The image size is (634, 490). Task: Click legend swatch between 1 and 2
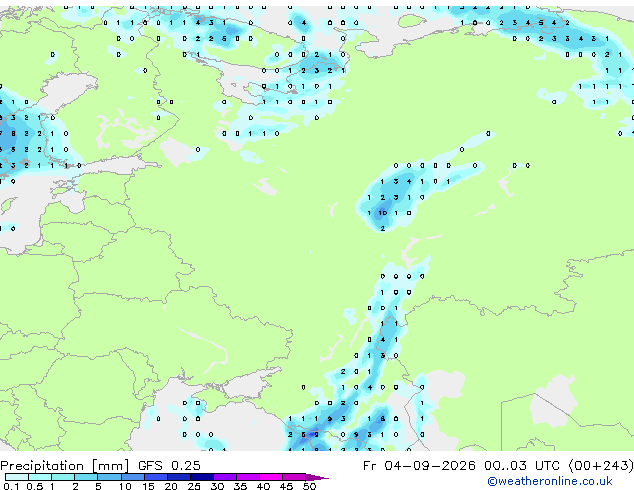click(63, 477)
